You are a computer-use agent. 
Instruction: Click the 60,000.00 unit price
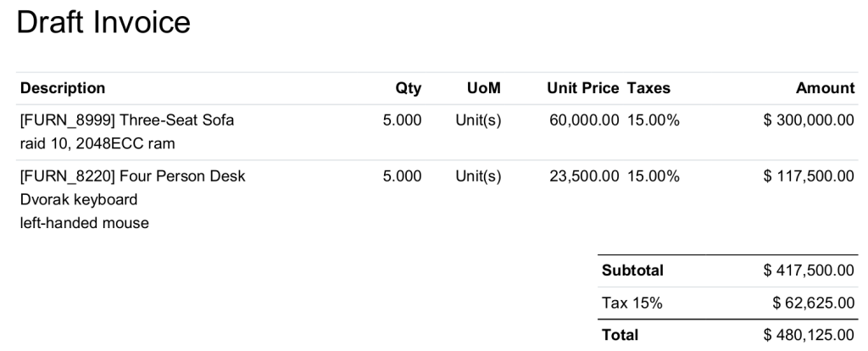(584, 120)
